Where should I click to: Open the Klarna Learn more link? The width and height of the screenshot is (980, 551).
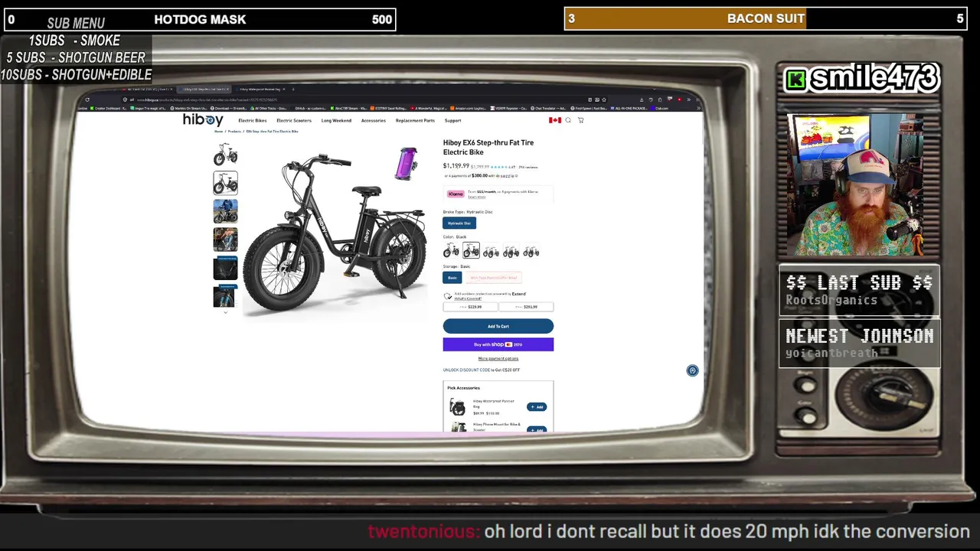click(x=477, y=197)
